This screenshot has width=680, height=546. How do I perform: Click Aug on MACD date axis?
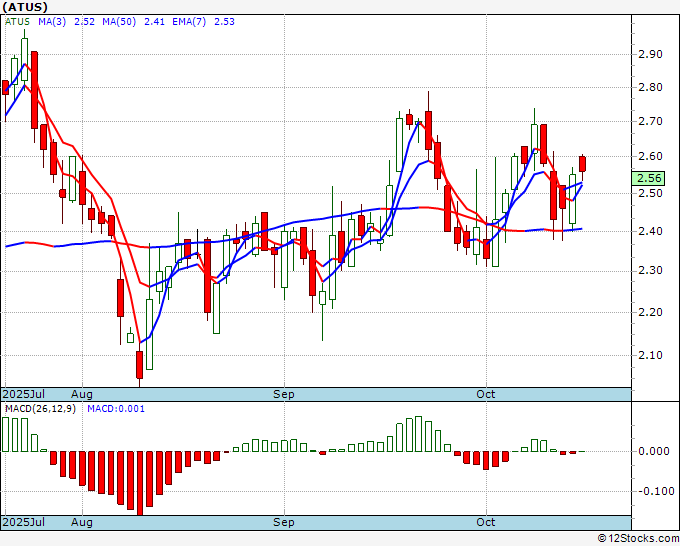coord(82,522)
